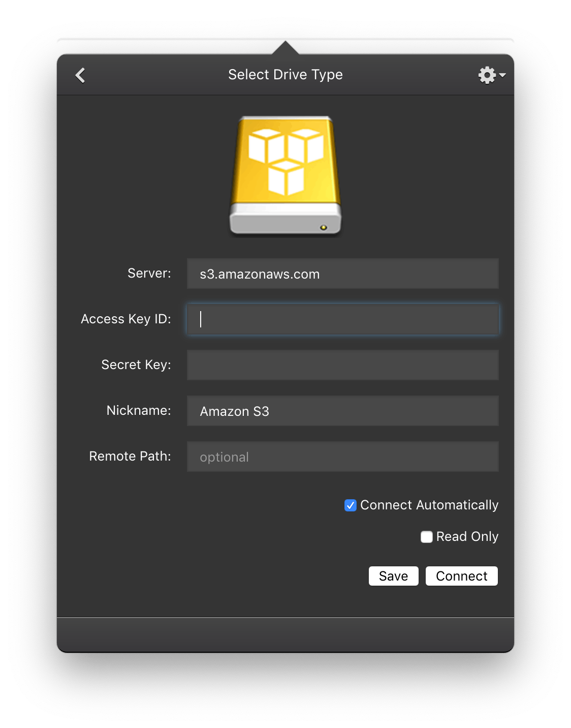Open the gear settings dropdown menu
Image resolution: width=571 pixels, height=728 pixels.
pyautogui.click(x=492, y=75)
